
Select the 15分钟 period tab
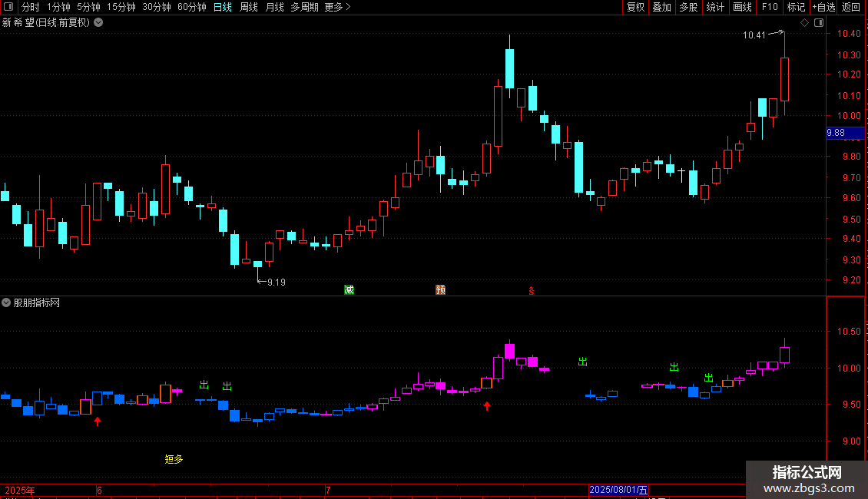point(121,7)
